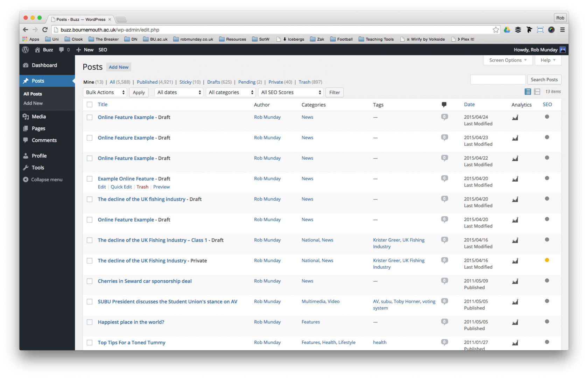Click Quick Edit under Example Online Feature
Screen dimensions: 588x378
[x=121, y=187]
